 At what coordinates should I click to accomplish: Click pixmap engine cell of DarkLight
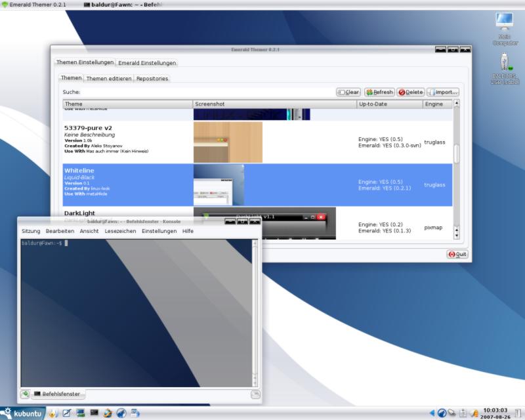[x=433, y=228]
